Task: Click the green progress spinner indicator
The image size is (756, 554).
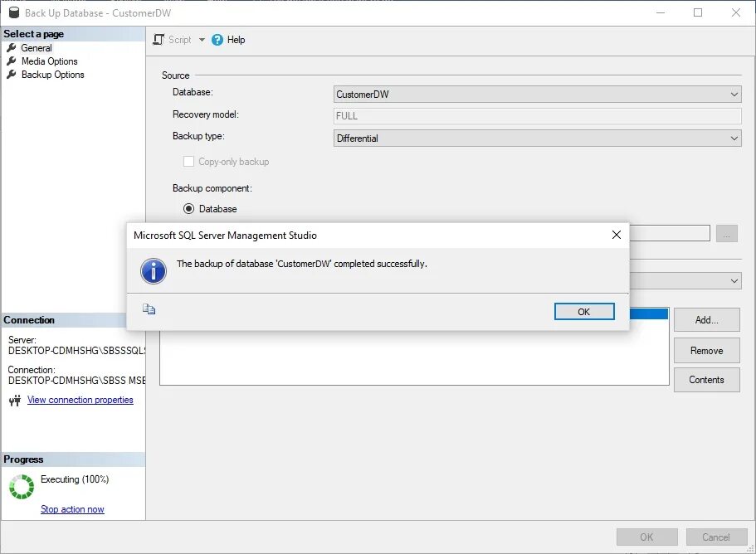Action: 22,487
